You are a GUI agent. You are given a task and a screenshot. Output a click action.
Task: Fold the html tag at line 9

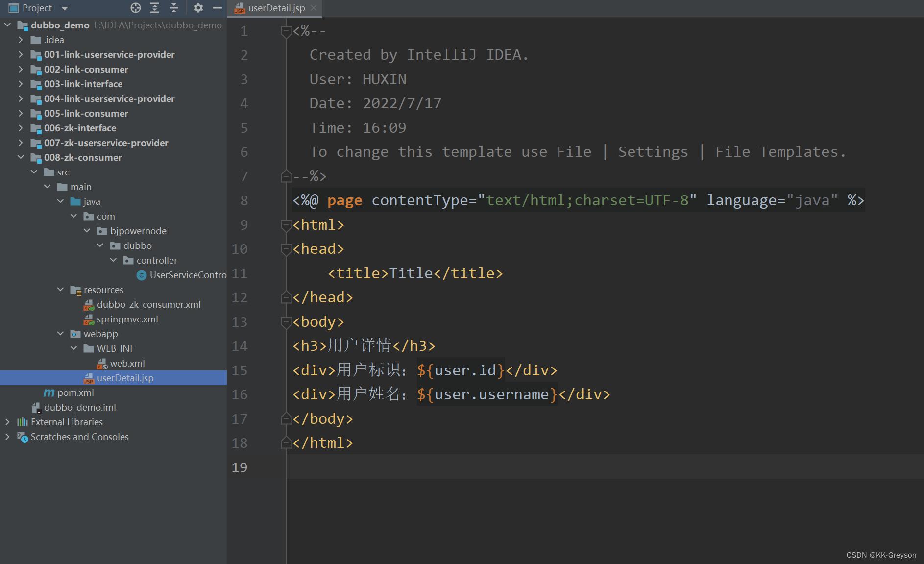(x=286, y=225)
